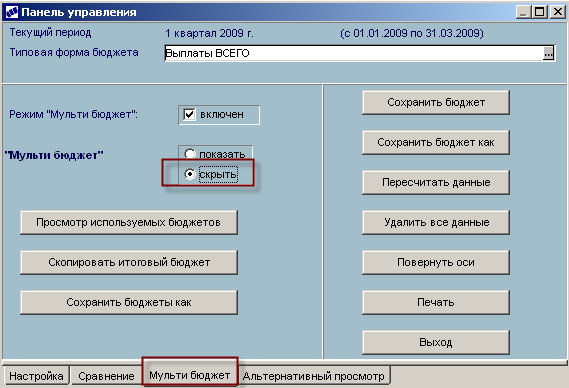The image size is (569, 388).
Task: Switch to the Сравнение tab
Action: [x=106, y=376]
